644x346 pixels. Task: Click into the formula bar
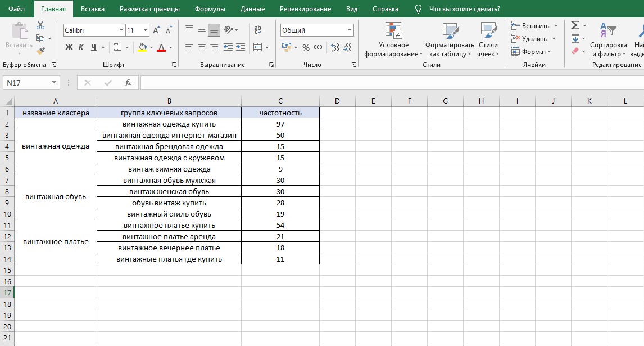(x=392, y=83)
